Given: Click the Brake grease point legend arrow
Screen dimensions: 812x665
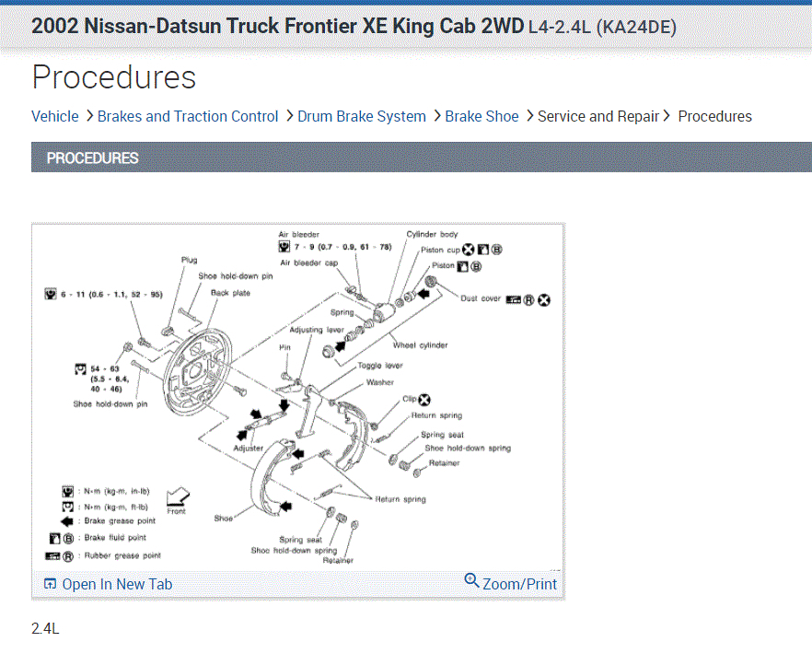Looking at the screenshot, I should (x=67, y=520).
